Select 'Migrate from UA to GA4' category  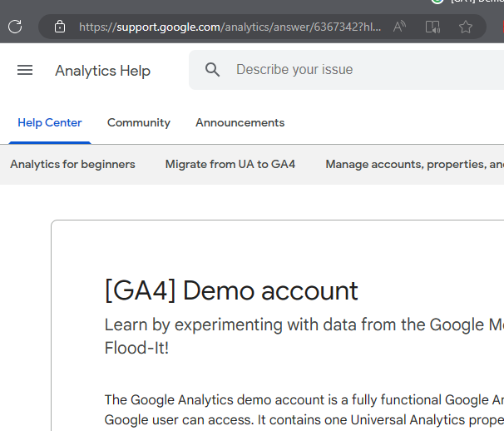click(230, 165)
